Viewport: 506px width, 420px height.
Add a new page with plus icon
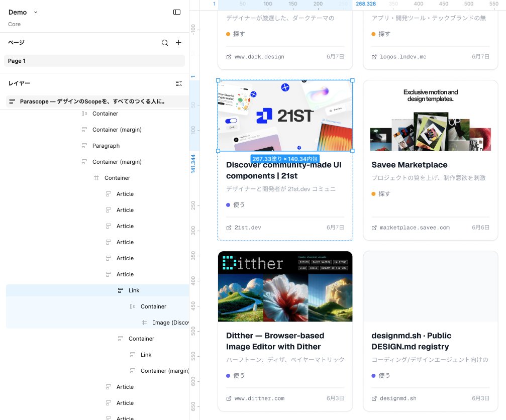click(x=178, y=43)
